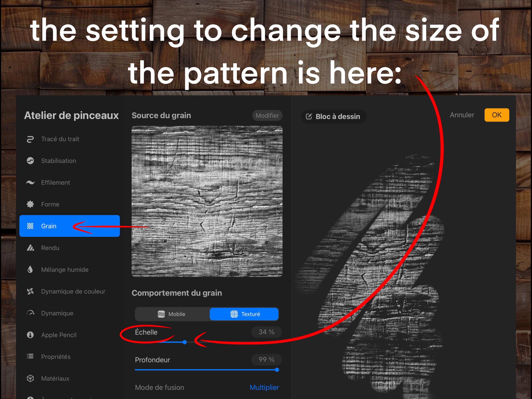532x399 pixels.
Task: Open the Rendu rendering icon
Action: [30, 248]
